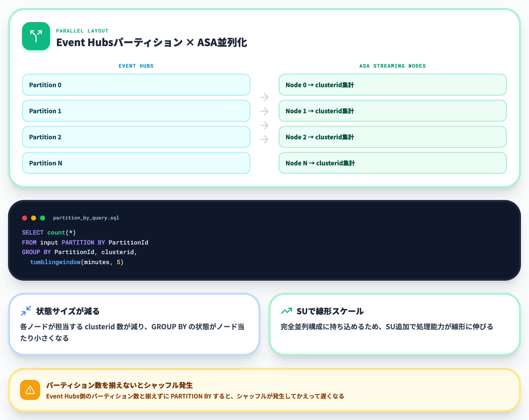Screen dimensions: 529x420
Task: Click the ASA STREAMING NODES column header
Action: coord(392,66)
